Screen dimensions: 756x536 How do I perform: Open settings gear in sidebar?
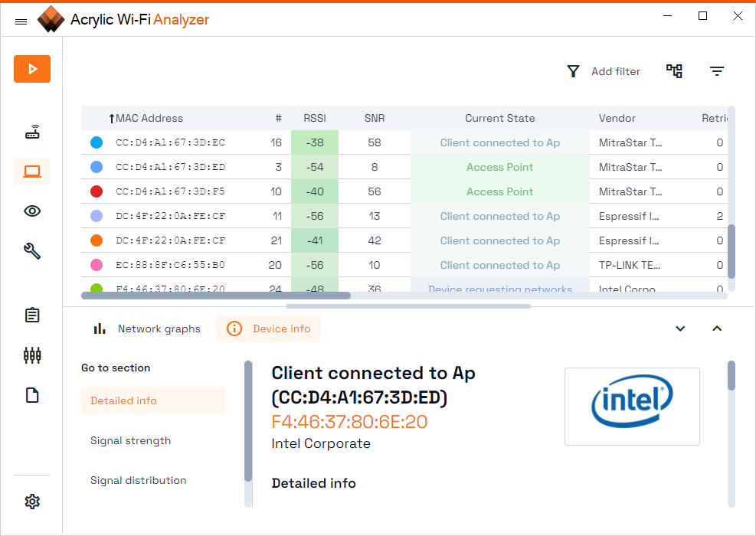(32, 502)
